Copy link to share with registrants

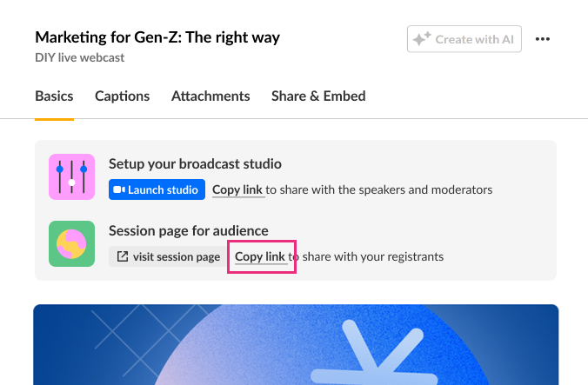(260, 257)
